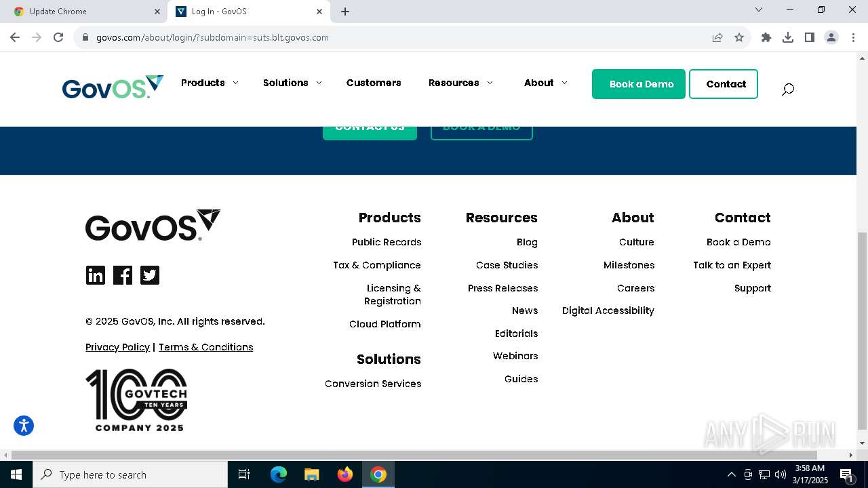This screenshot has width=868, height=488.
Task: Close the Update Chrome tab
Action: click(157, 12)
